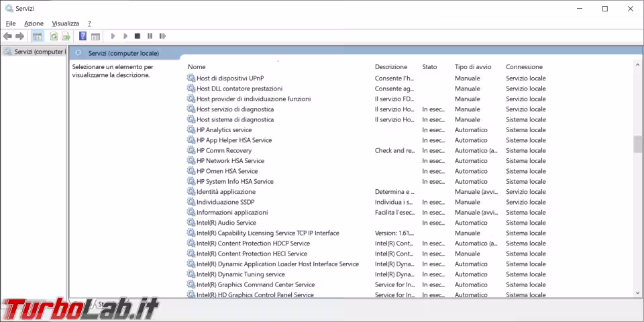
Task: Click gear icon of HP Omen HSA Service
Action: coord(191,171)
